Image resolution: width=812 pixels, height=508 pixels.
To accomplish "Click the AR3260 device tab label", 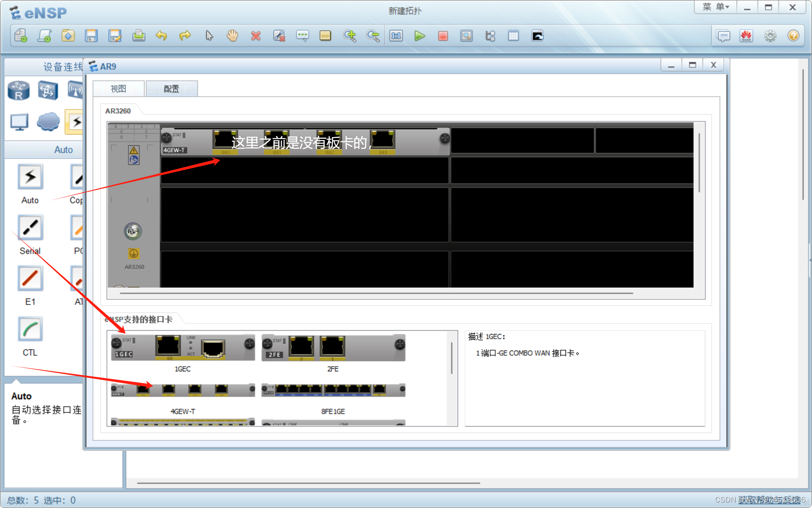I will (x=118, y=111).
